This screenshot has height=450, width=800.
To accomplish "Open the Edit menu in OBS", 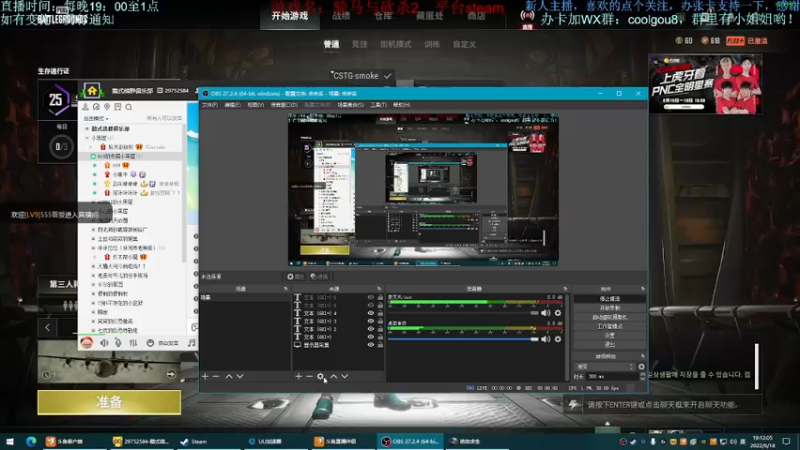I will click(x=232, y=105).
